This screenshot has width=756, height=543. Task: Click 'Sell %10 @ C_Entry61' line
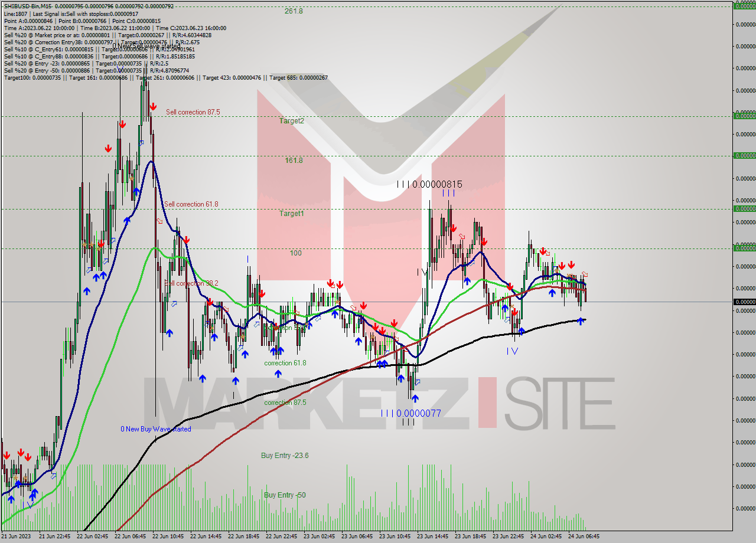99,49
